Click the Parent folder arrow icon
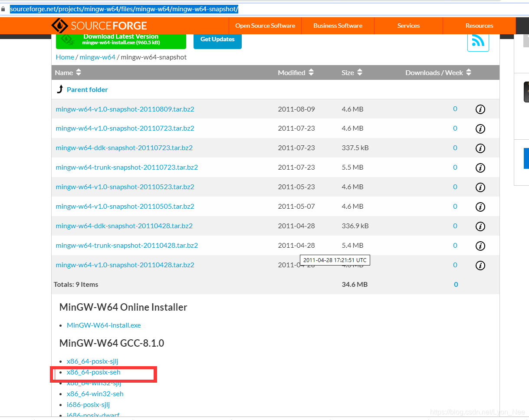Viewport: 529px width, 420px height. pyautogui.click(x=60, y=89)
